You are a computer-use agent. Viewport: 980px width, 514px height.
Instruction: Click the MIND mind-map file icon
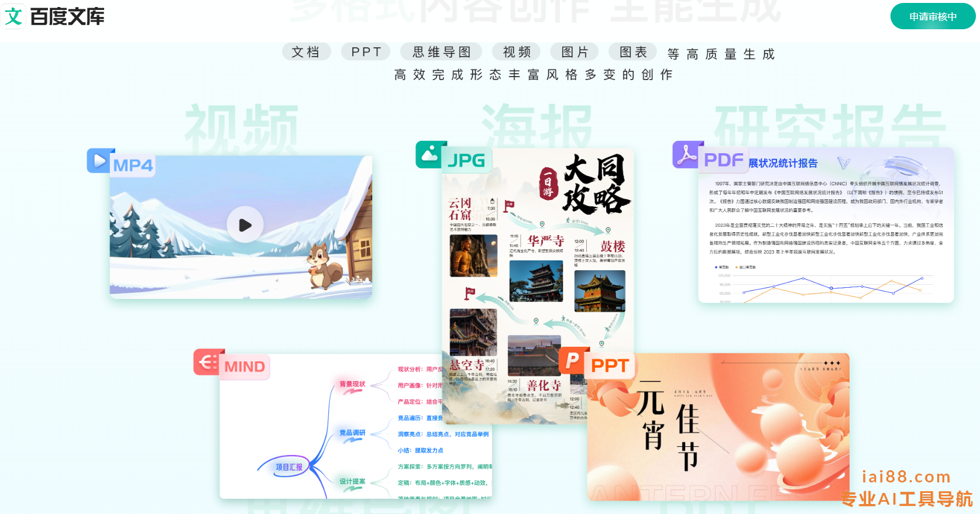pyautogui.click(x=208, y=362)
